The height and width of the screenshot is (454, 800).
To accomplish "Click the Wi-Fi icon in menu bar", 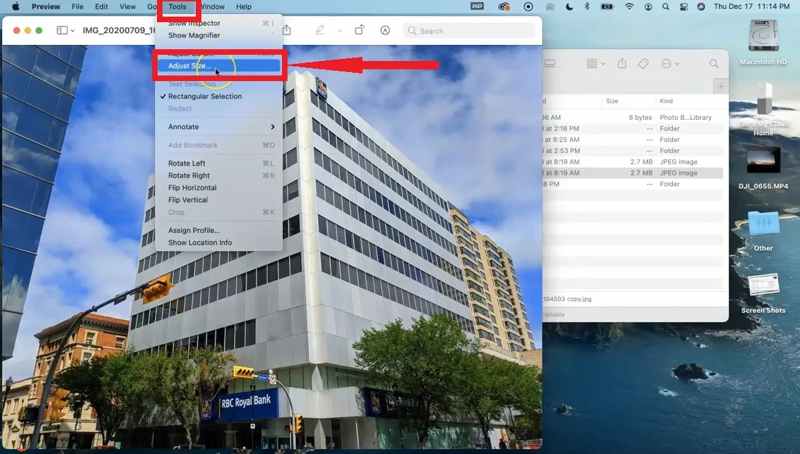I will (x=629, y=6).
